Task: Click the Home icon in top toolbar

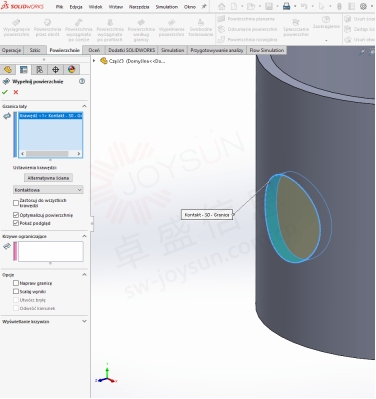Action: (x=222, y=6)
